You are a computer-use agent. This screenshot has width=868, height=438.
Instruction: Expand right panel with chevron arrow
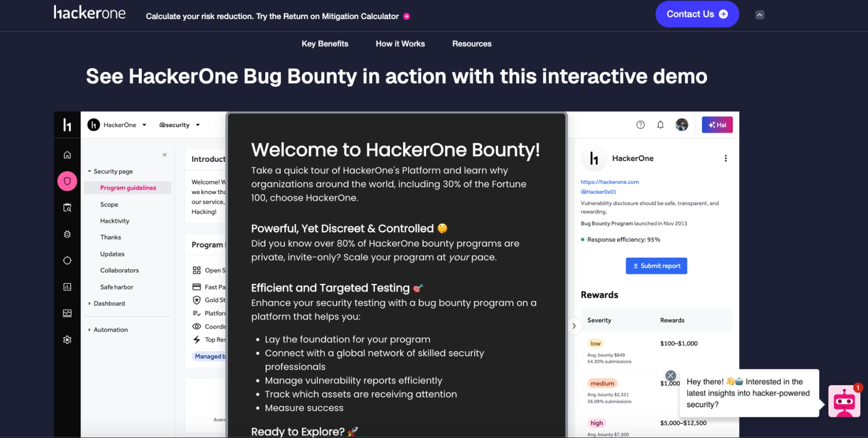(x=574, y=326)
